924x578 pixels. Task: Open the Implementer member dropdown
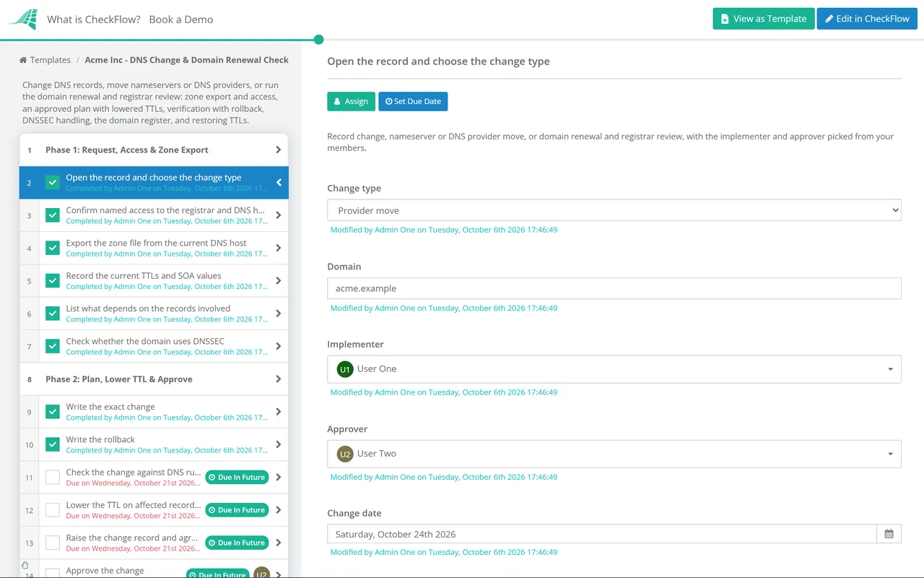[x=614, y=369]
